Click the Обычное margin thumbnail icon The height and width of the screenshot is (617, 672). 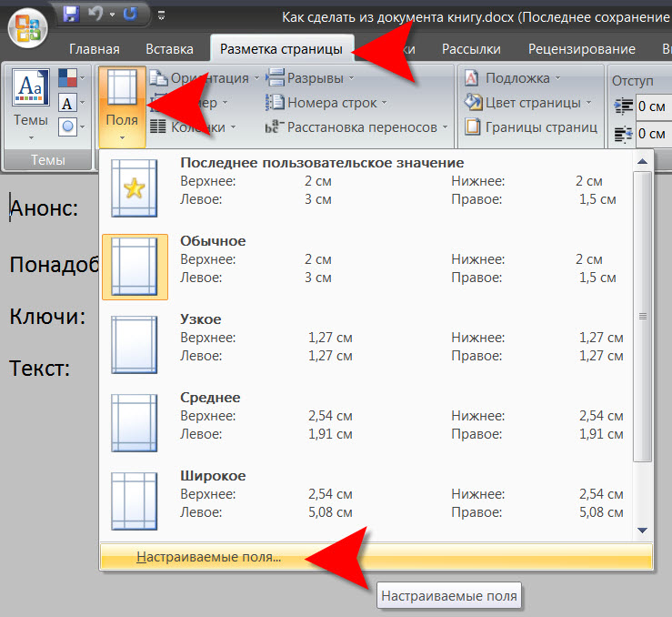click(135, 267)
